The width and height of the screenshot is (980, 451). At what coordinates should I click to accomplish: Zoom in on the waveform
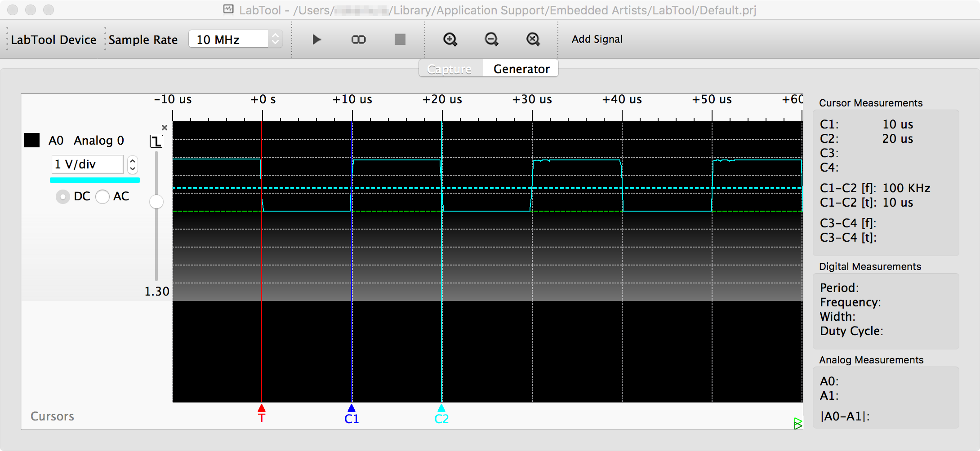[450, 40]
